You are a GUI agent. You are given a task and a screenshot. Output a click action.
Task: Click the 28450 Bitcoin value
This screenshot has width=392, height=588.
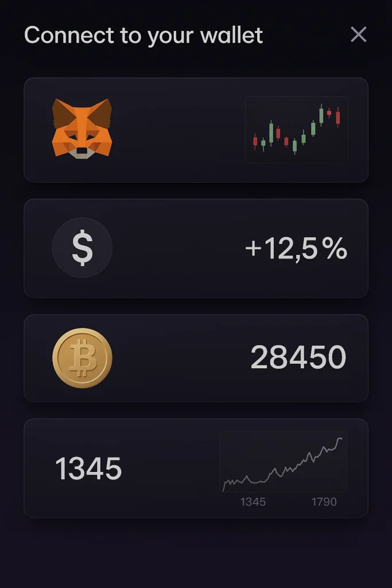298,358
